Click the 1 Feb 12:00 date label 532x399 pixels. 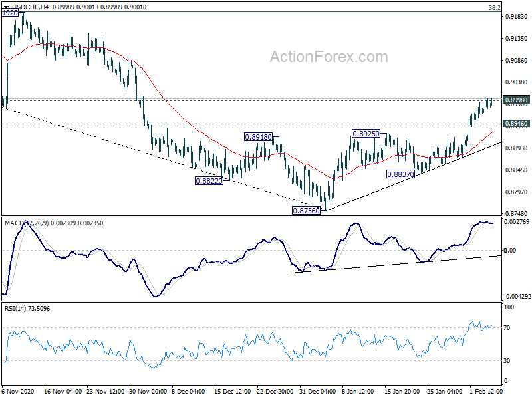[486, 391]
